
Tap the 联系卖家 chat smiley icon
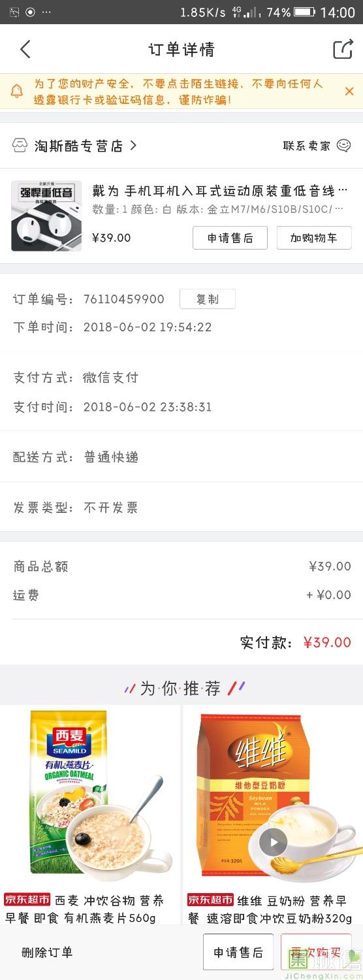(344, 146)
